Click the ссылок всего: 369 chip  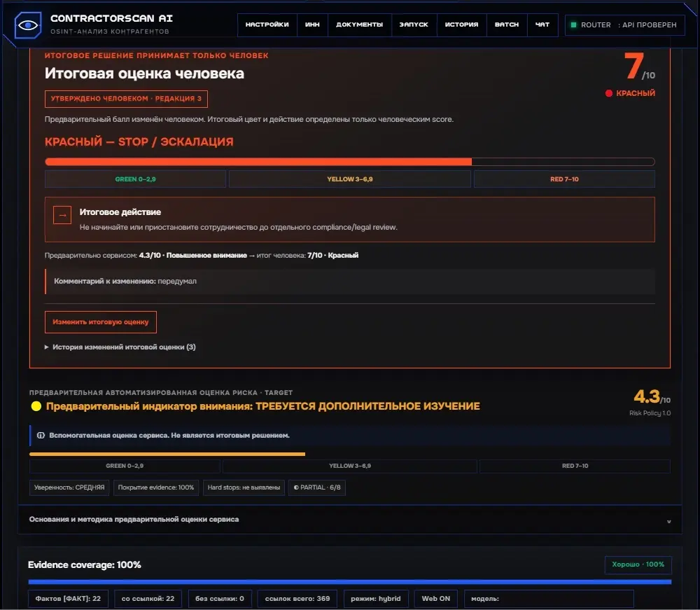[x=297, y=598]
